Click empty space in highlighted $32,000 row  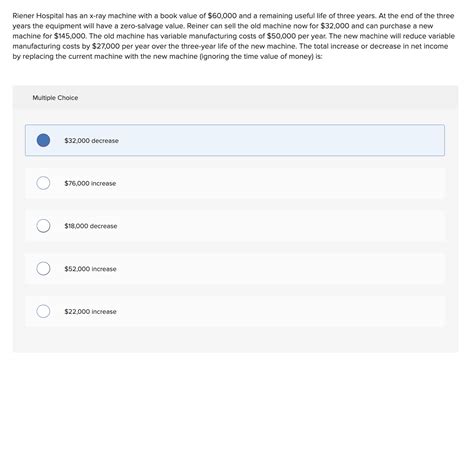(x=280, y=140)
